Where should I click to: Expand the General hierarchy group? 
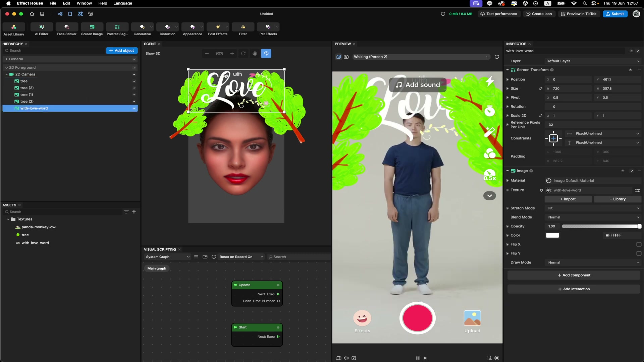coord(7,59)
